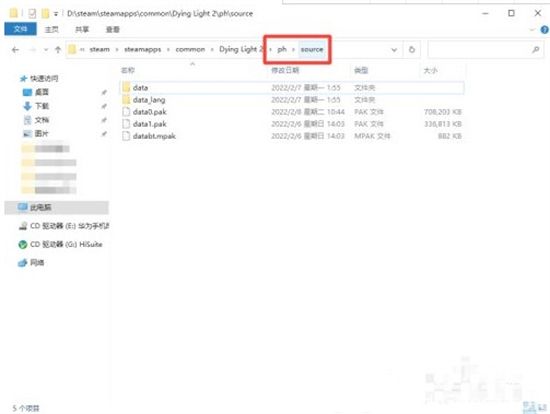The height and width of the screenshot is (414, 550).
Task: Switch to large icons view in status bar
Action: point(543,408)
